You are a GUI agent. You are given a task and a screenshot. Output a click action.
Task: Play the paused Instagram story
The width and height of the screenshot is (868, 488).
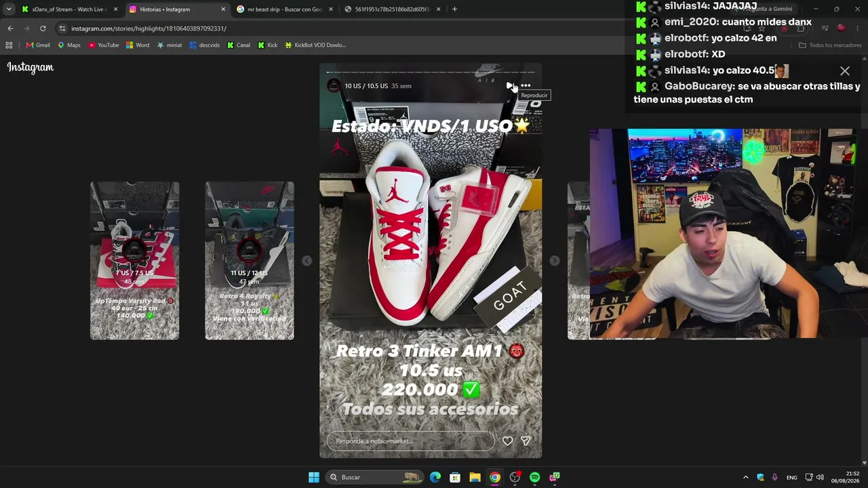point(509,86)
